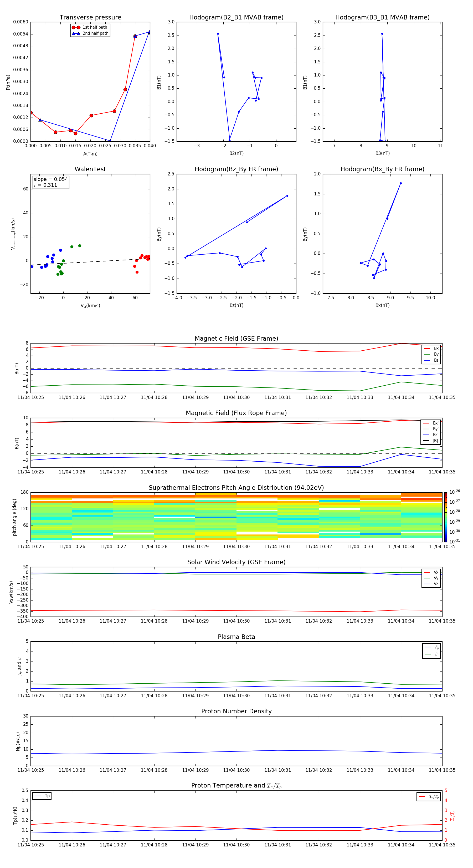Select the "A(T·m)" x-axis label
The width and height of the screenshot is (473, 868).
[x=90, y=154]
